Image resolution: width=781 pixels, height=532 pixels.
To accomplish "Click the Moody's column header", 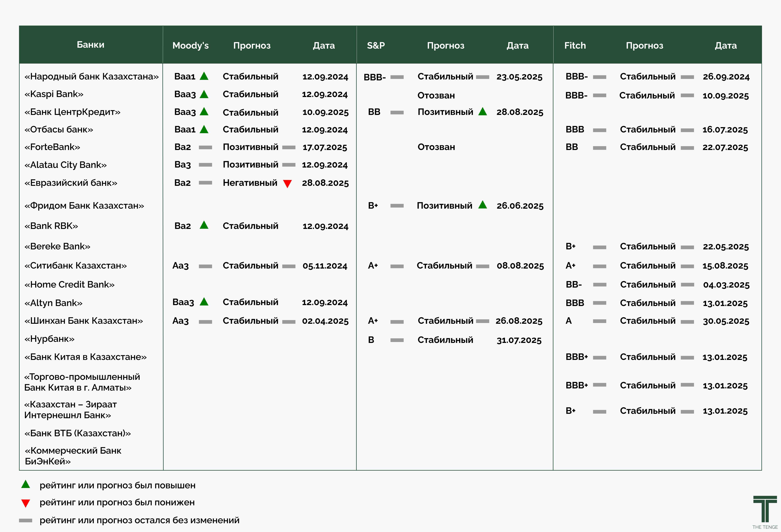I will (190, 45).
